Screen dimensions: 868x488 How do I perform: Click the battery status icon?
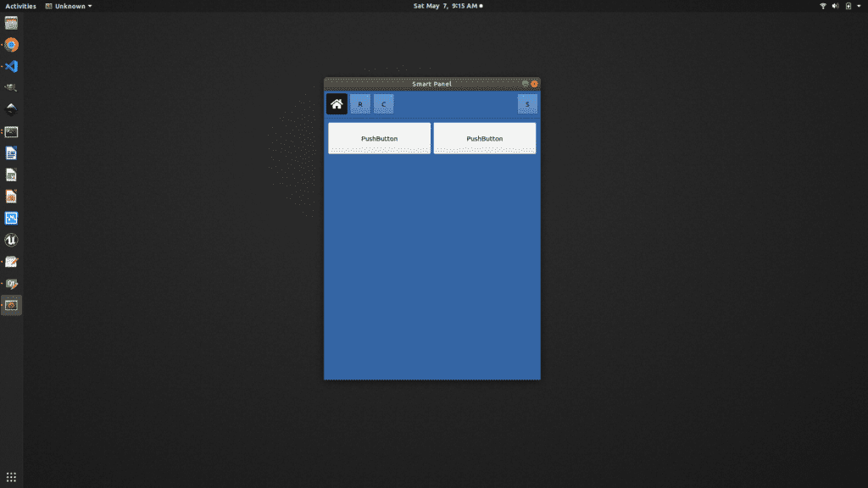pos(848,6)
